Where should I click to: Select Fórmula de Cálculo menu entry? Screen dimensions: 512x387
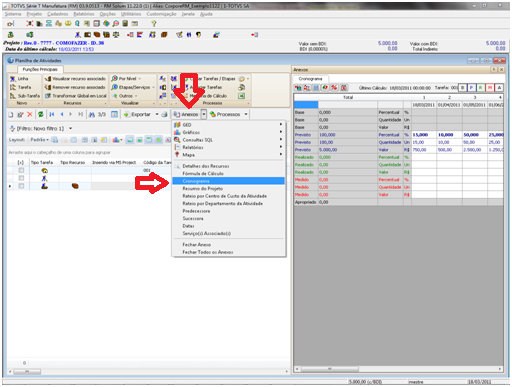pyautogui.click(x=203, y=174)
